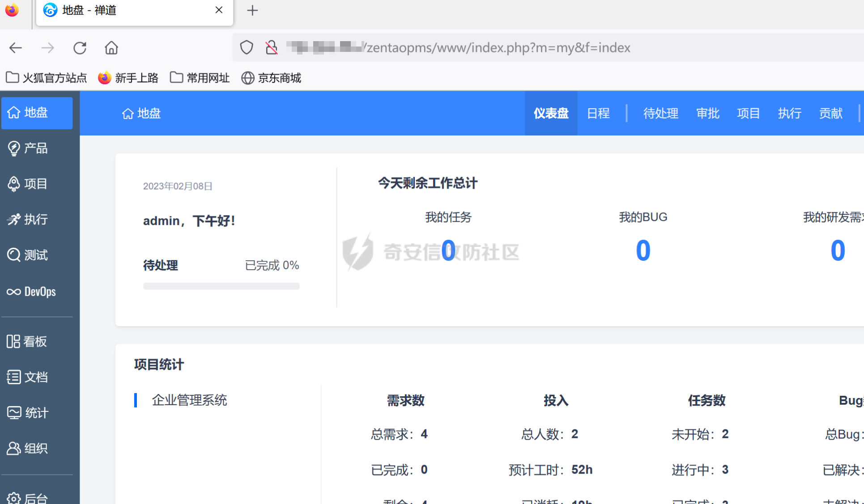Open the 测试 test sidebar icon

14,255
